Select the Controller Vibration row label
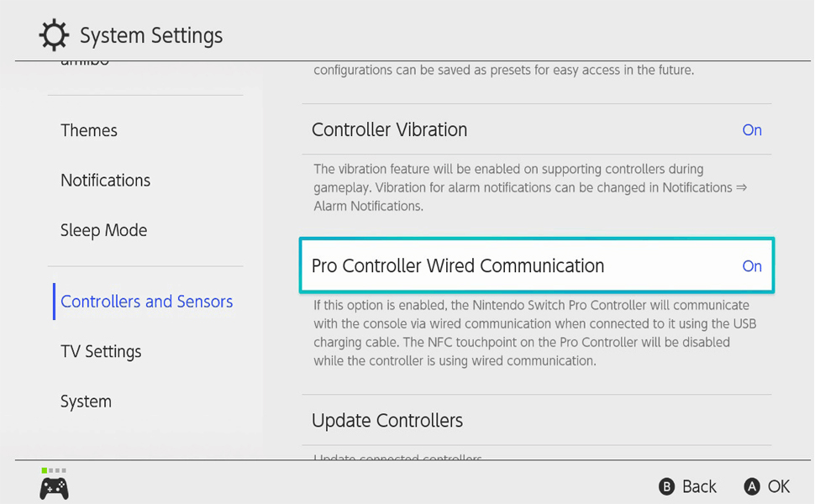Viewport: 815px width, 504px height. (389, 130)
